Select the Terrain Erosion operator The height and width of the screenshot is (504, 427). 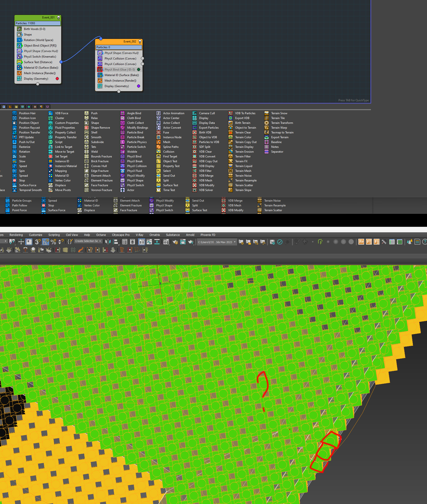pos(244,151)
